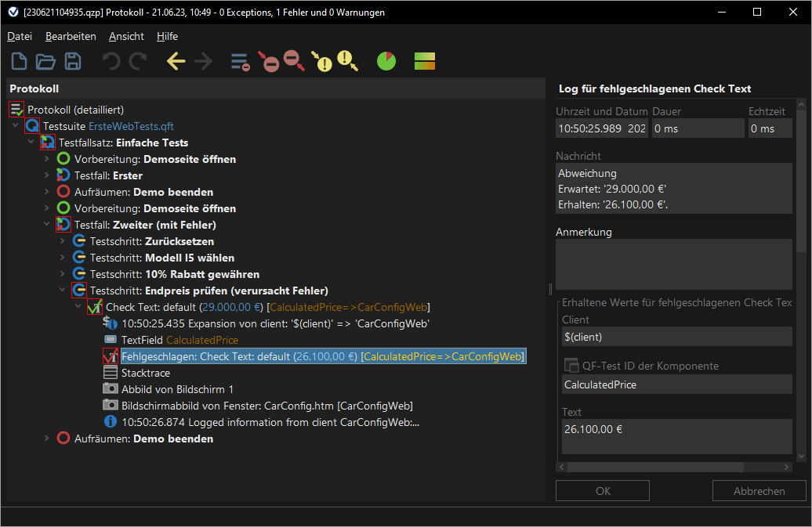Viewport: 812px width, 527px height.
Task: Collapse Testschritt: Endpreis prüfen
Action: coord(62,291)
